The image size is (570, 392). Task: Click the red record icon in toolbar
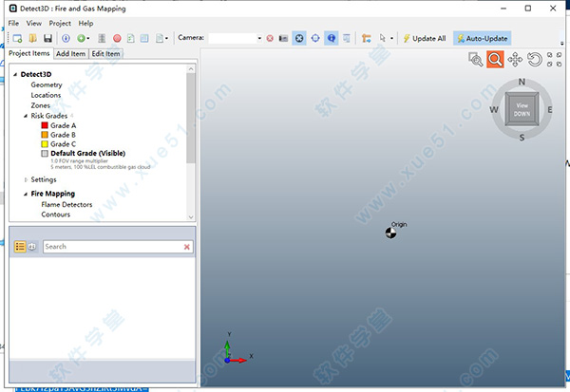pos(117,38)
